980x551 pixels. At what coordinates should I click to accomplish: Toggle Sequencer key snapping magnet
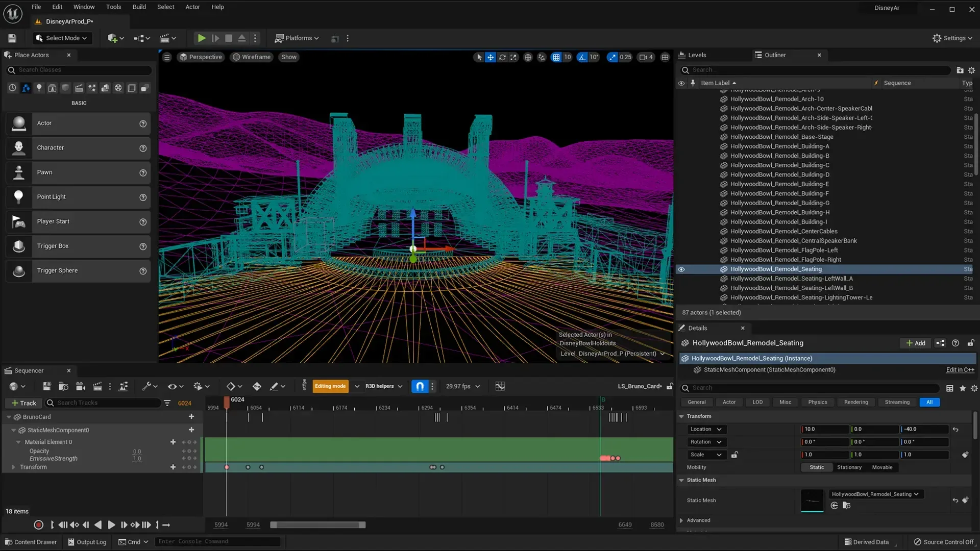click(x=420, y=386)
